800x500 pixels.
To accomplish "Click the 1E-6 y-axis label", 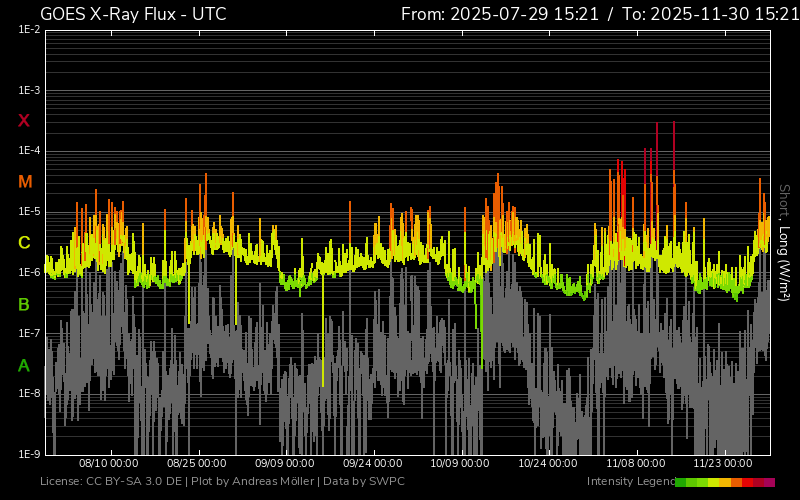I will (29, 272).
